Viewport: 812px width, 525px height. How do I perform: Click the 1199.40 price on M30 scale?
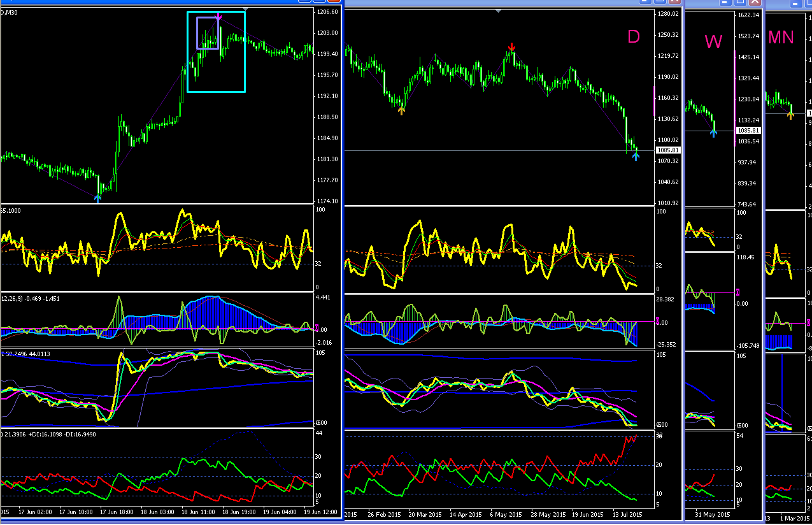pyautogui.click(x=327, y=54)
